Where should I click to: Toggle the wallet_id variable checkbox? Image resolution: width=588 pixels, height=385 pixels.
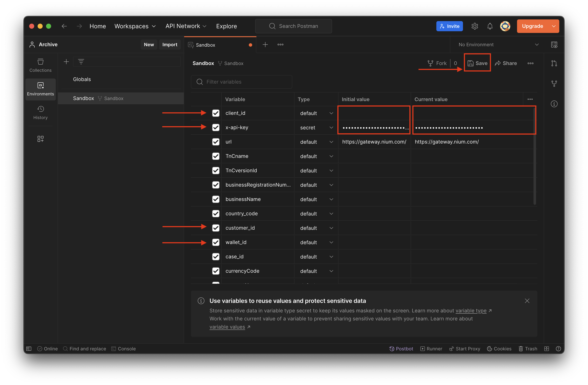pos(216,242)
